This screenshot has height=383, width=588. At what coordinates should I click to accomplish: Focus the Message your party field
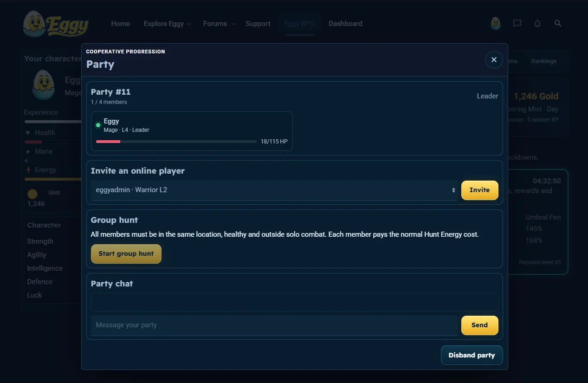pyautogui.click(x=274, y=325)
